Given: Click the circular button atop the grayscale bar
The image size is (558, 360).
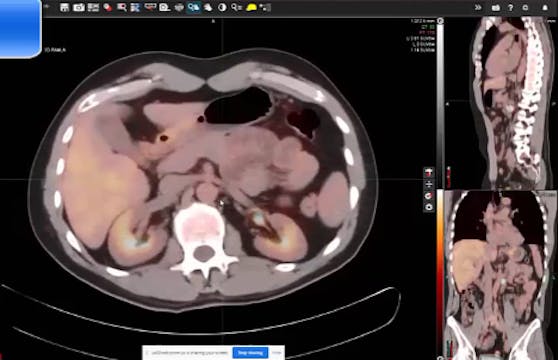Looking at the screenshot, I should pos(440,21).
